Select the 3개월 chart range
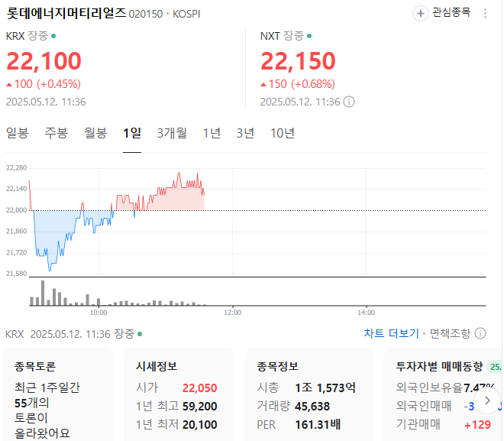Screen dimensions: 504x441 coord(172,133)
